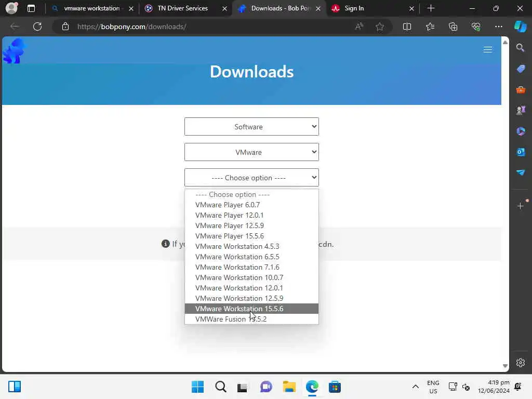Click page scrollbar down arrow
Viewport: 532px width, 399px height.
tap(505, 366)
